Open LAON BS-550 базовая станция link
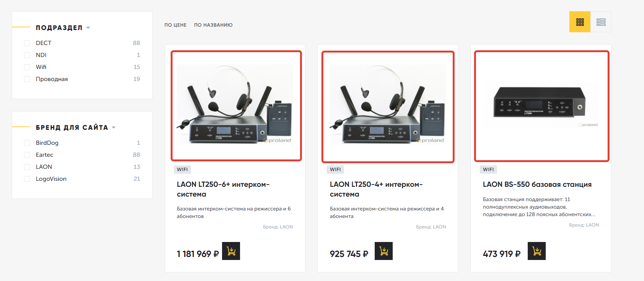Screen dimensions: 644x281 (537, 185)
